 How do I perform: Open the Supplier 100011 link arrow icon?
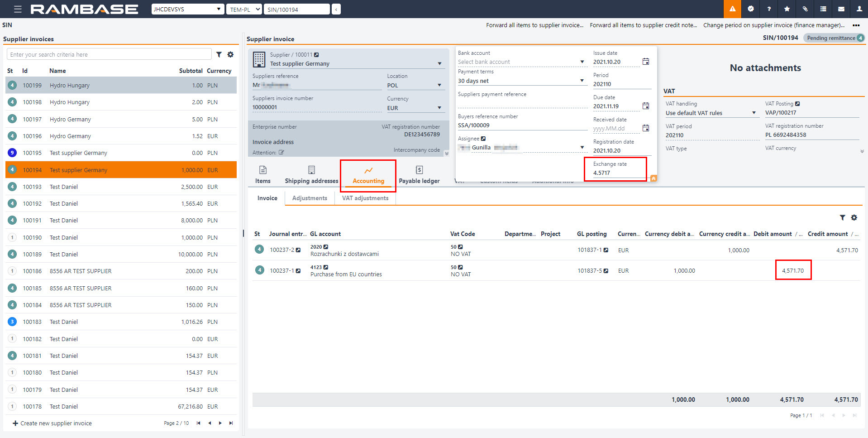click(x=317, y=55)
